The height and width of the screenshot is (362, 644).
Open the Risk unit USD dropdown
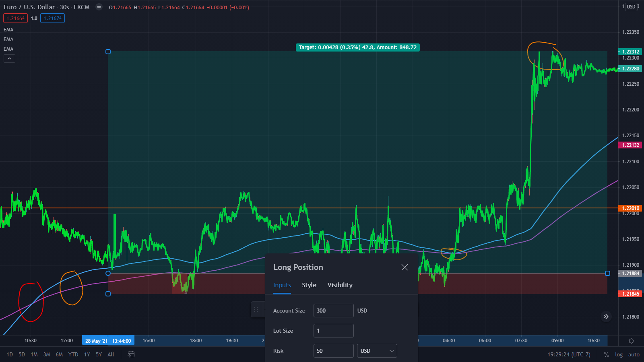coord(377,351)
